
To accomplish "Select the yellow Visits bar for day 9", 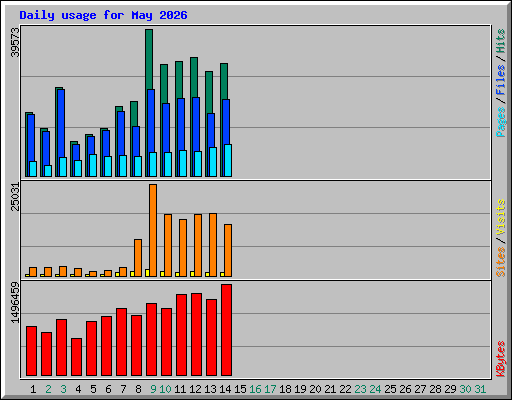I will point(147,273).
